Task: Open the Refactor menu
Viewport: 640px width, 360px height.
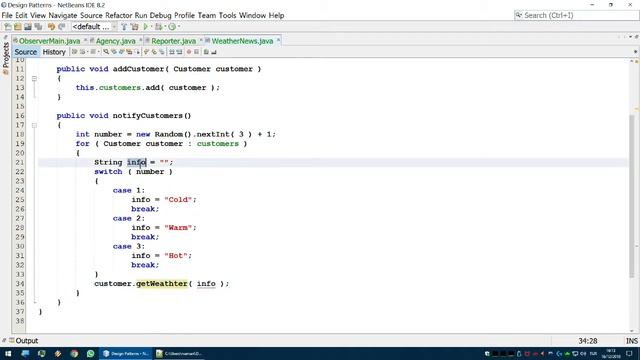Action: 119,16
